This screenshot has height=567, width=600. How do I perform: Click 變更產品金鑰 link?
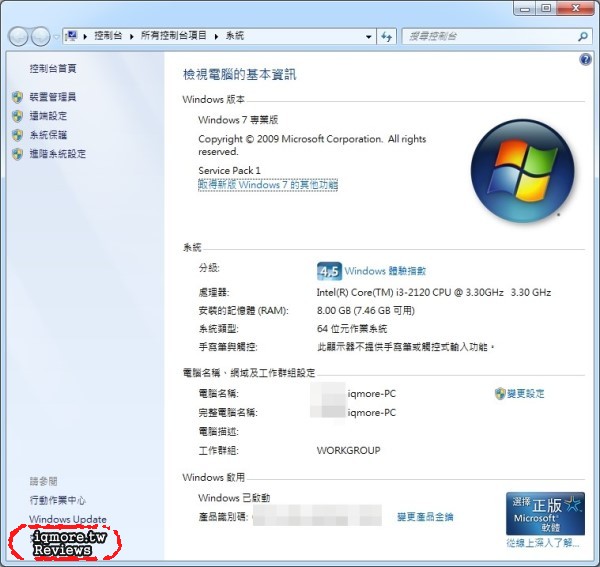coord(425,517)
